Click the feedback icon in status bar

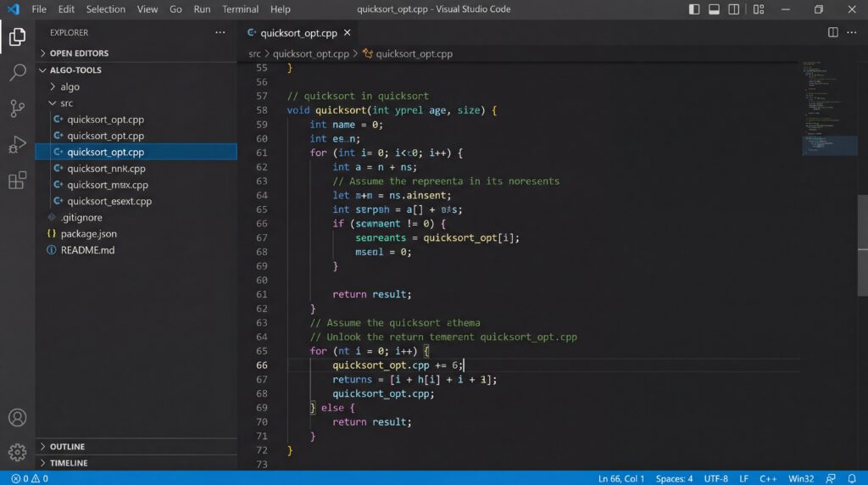[x=831, y=478]
